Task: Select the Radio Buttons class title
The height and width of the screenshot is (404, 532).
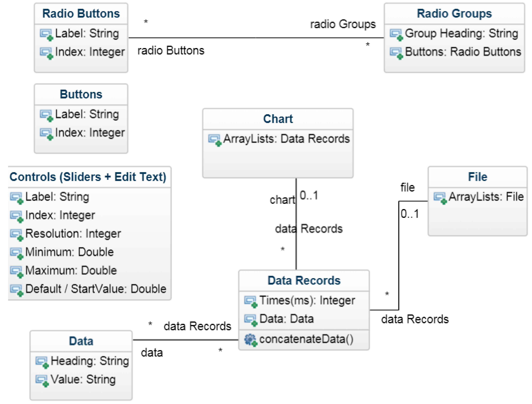Action: 81,13
